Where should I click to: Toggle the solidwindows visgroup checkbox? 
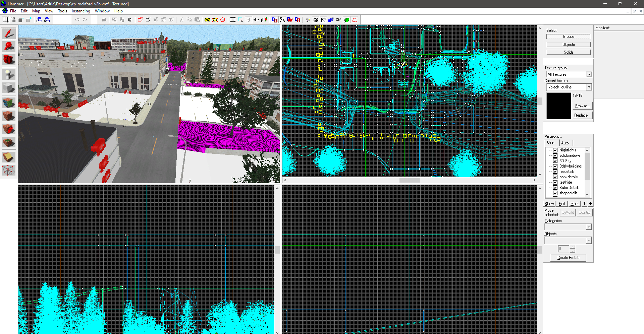pyautogui.click(x=555, y=155)
